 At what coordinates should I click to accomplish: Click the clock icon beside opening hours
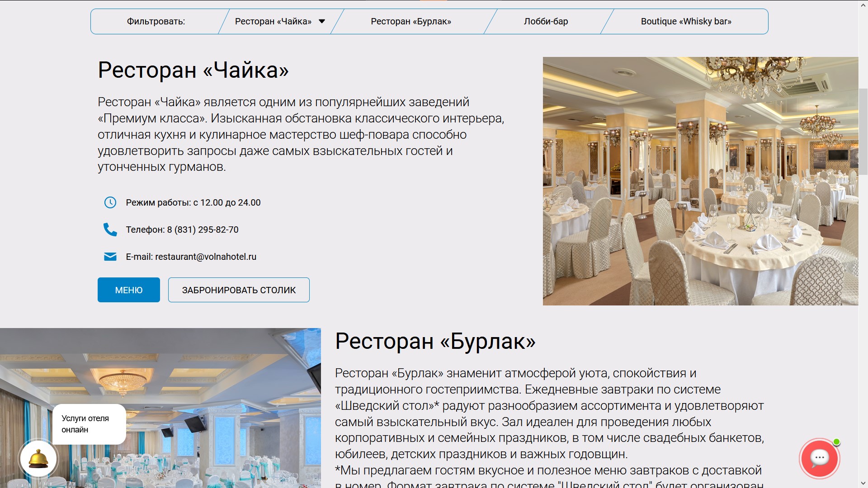coord(110,202)
